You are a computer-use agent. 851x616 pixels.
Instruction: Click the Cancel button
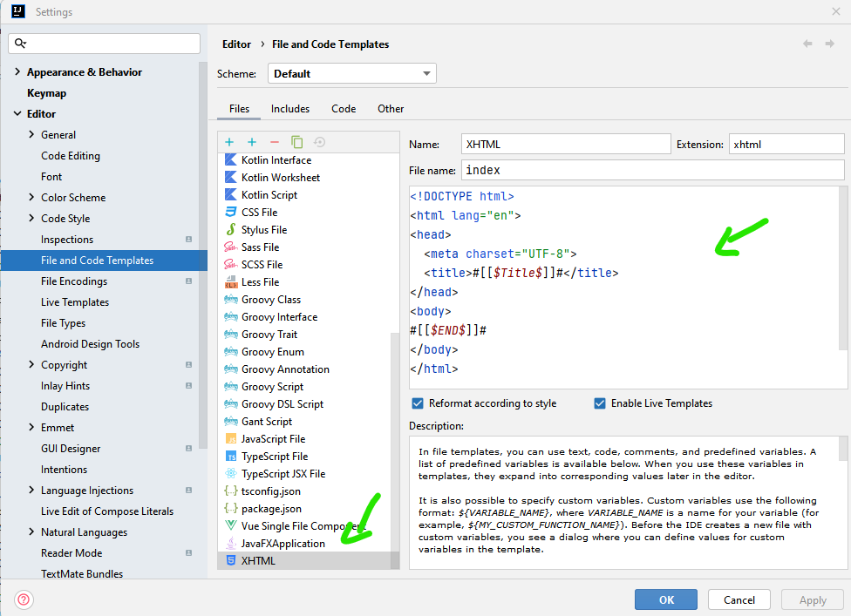point(739,599)
